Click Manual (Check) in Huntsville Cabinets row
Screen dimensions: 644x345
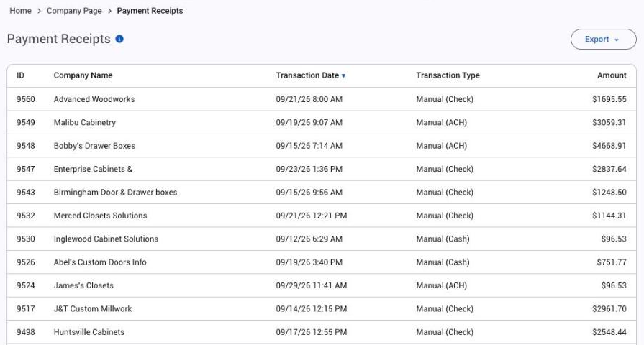click(x=445, y=332)
